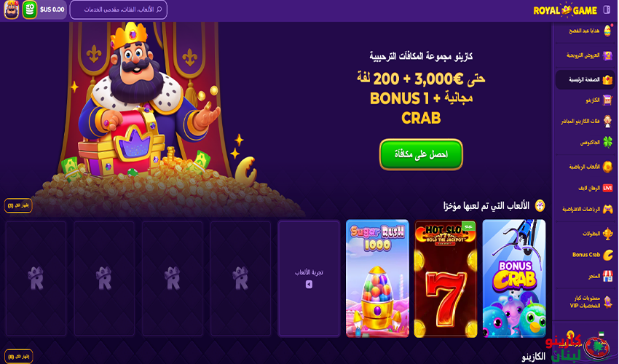Viewport: 619px width, 364px height.
Task: Open the Easter gifts egg icon
Action: tap(607, 31)
